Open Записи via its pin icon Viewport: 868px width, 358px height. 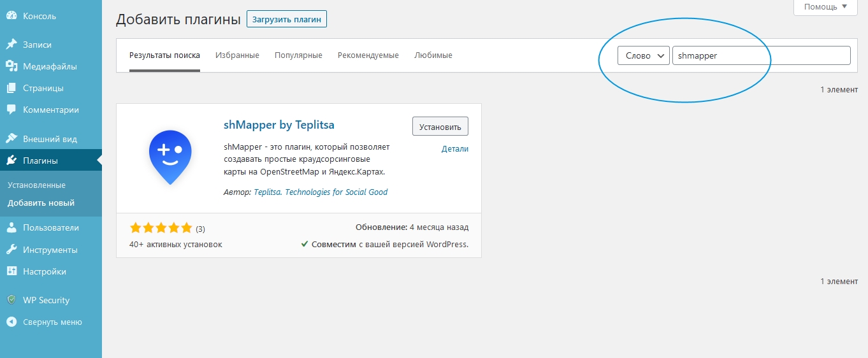click(11, 45)
